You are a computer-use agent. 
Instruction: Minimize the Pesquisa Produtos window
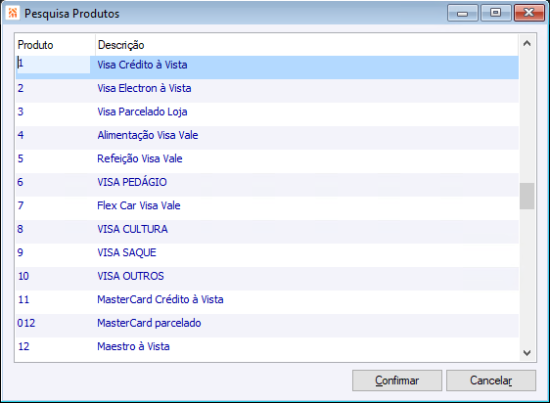tap(463, 13)
